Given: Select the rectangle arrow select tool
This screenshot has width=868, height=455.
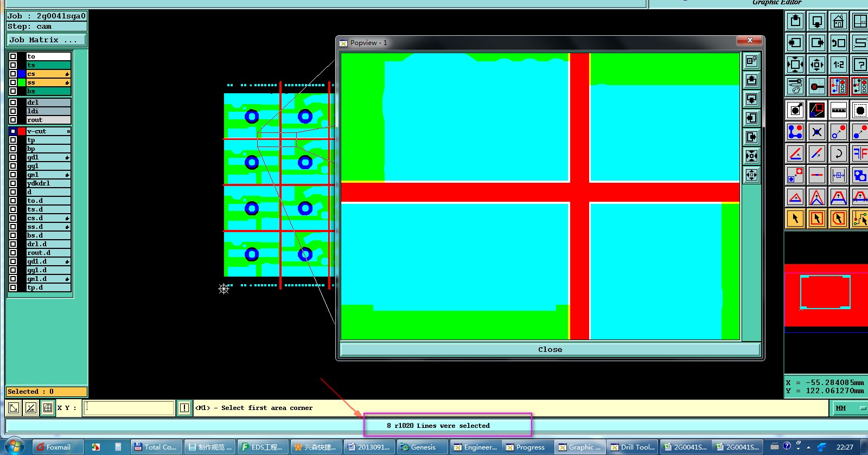Looking at the screenshot, I should point(817,219).
